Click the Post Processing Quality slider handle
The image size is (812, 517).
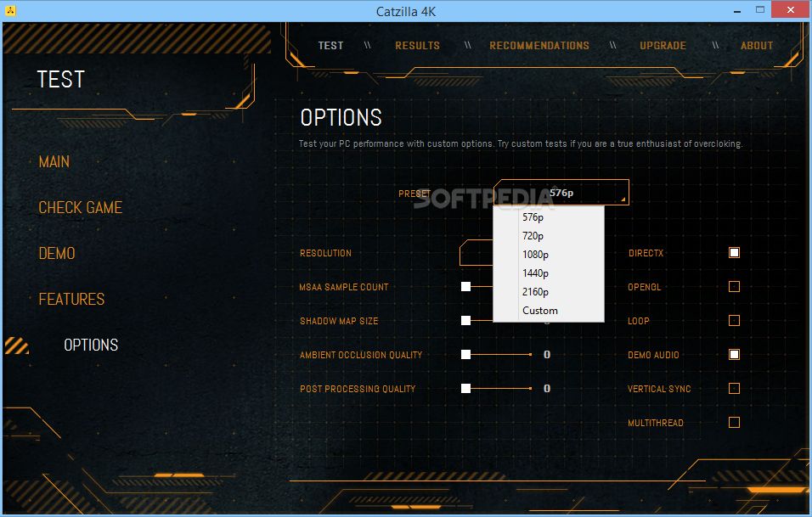point(466,389)
